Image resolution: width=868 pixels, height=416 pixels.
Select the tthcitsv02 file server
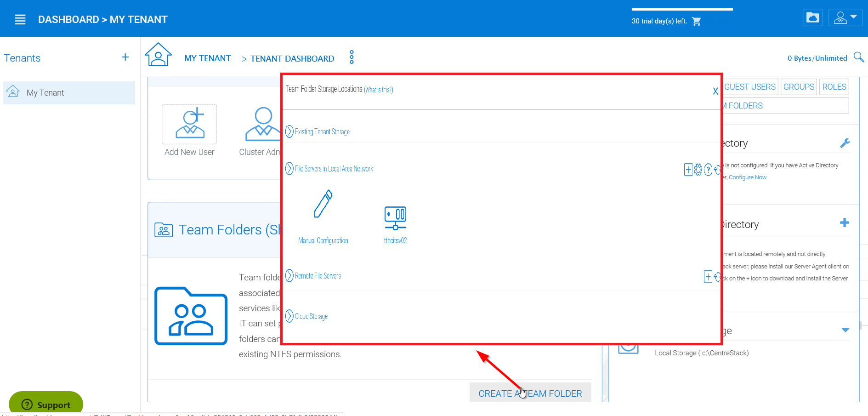pos(395,225)
